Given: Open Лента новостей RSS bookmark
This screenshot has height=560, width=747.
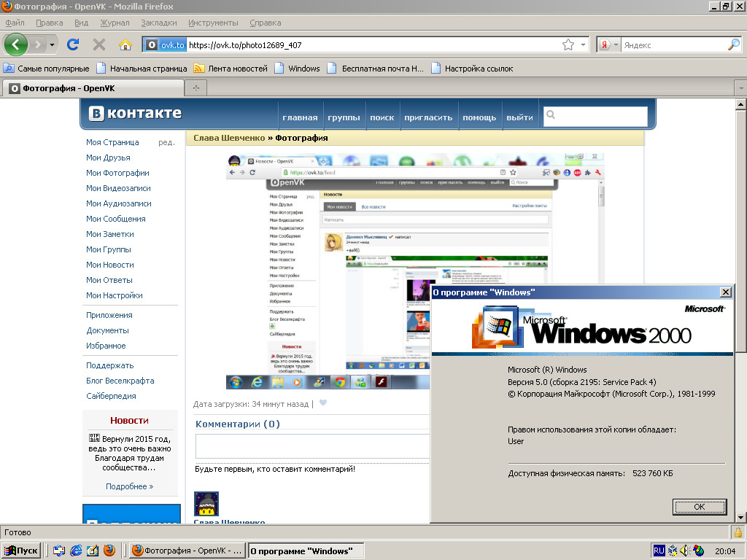Looking at the screenshot, I should pyautogui.click(x=231, y=69).
